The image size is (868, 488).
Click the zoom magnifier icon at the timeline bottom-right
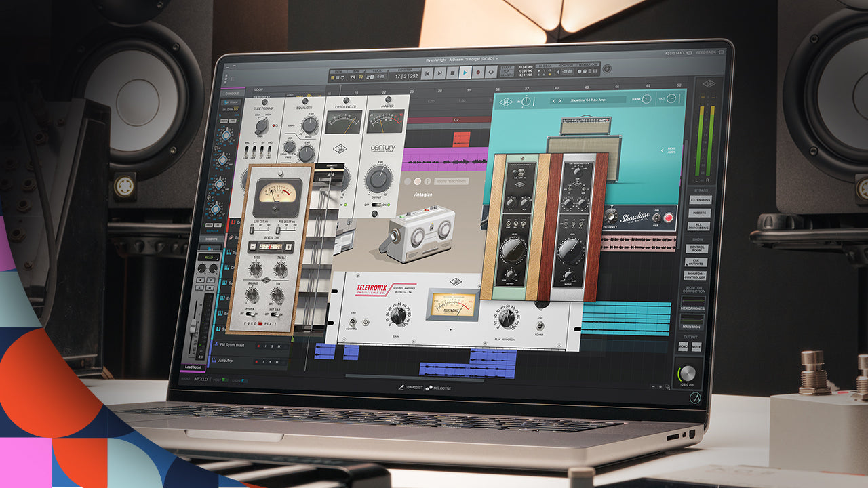click(667, 386)
